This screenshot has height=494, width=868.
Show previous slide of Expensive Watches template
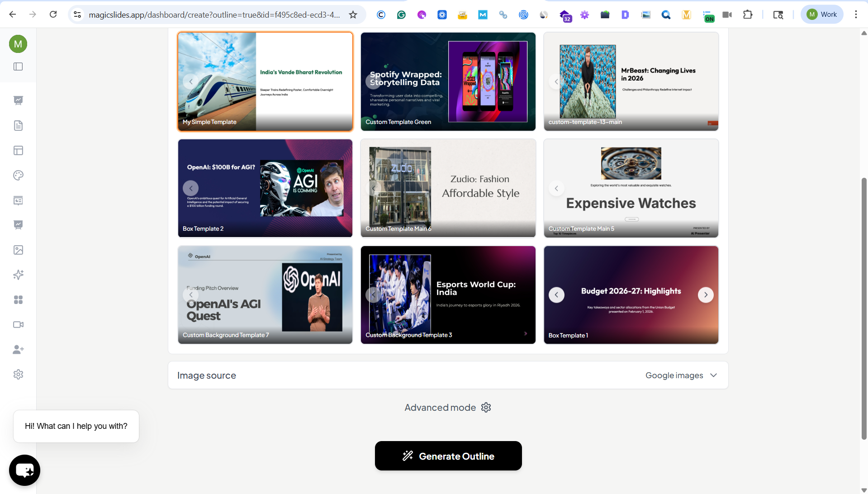pos(556,188)
